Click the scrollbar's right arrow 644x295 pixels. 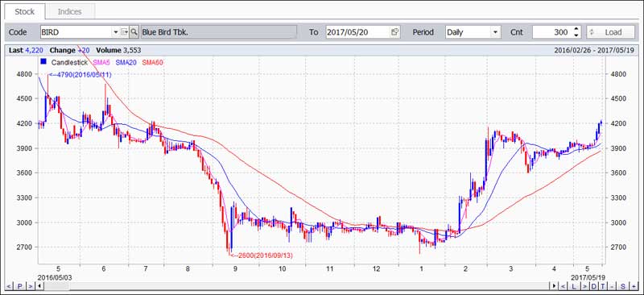pos(554,286)
